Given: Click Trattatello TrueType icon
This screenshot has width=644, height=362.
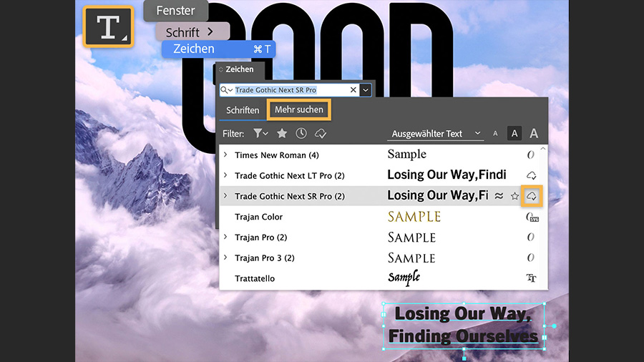Looking at the screenshot, I should point(532,278).
